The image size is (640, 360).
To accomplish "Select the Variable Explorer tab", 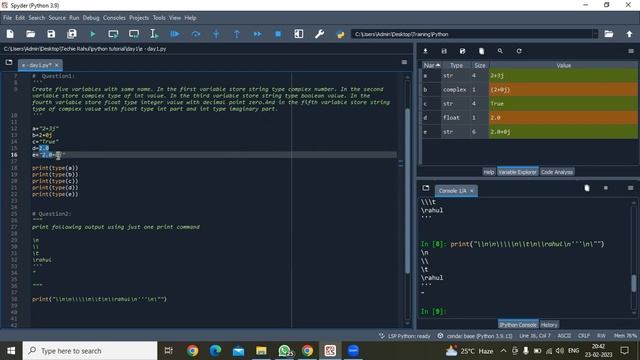I will pyautogui.click(x=517, y=172).
